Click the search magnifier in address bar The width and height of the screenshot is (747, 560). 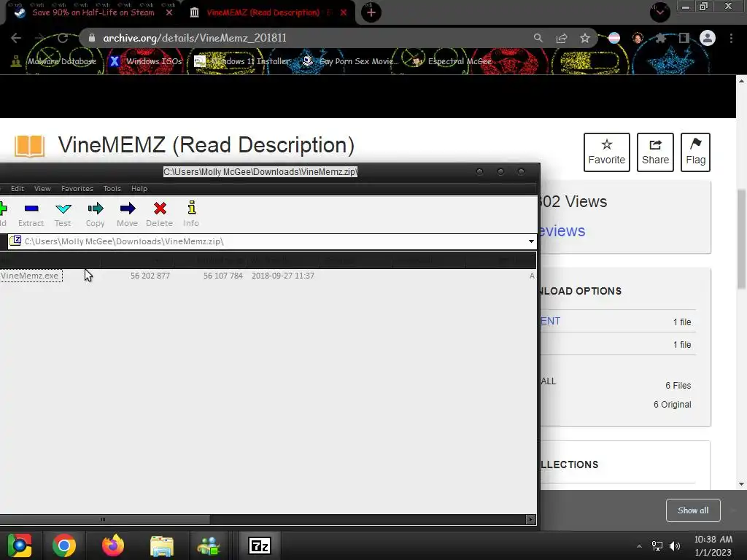pyautogui.click(x=538, y=38)
